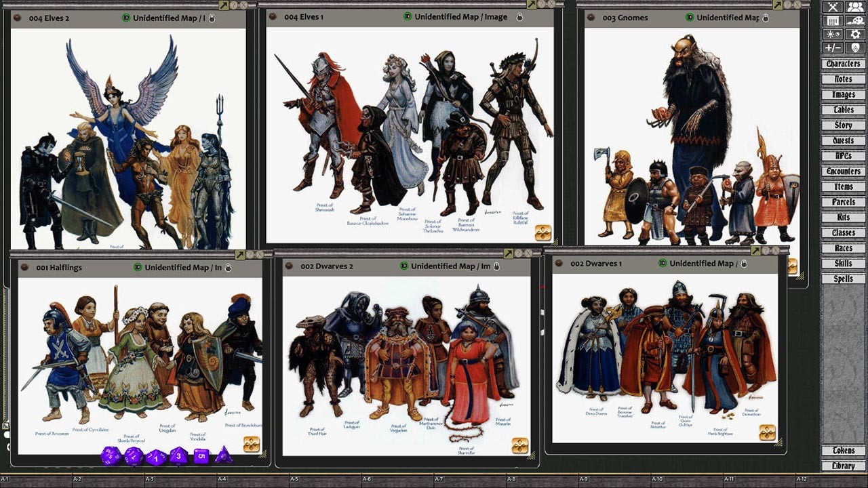Open the party sheet people icon
Screen dimensions: 868x488
point(854,7)
